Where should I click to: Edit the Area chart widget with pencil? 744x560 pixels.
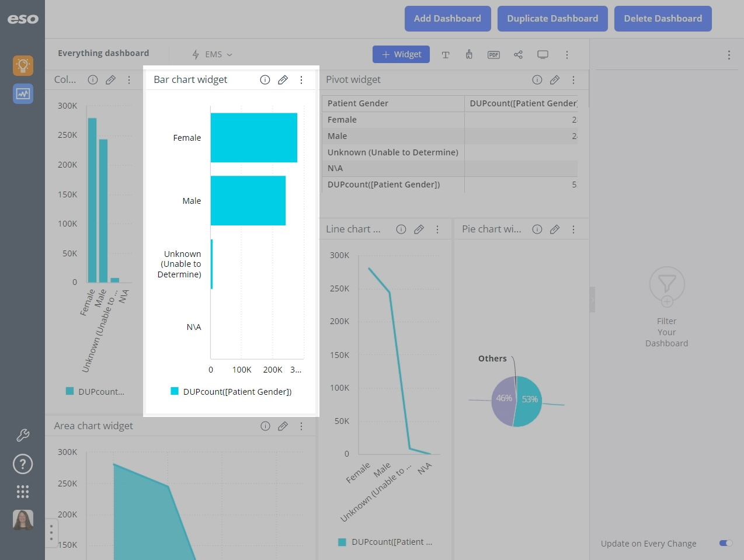point(283,426)
